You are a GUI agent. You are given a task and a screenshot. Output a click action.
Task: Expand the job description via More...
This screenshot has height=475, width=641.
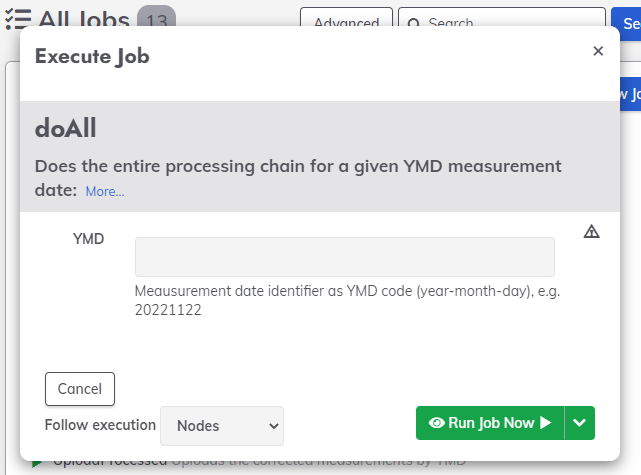click(x=105, y=191)
